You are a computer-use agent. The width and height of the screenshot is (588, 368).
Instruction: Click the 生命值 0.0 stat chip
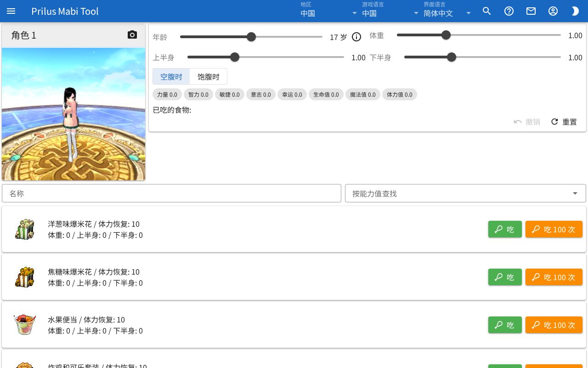point(326,94)
